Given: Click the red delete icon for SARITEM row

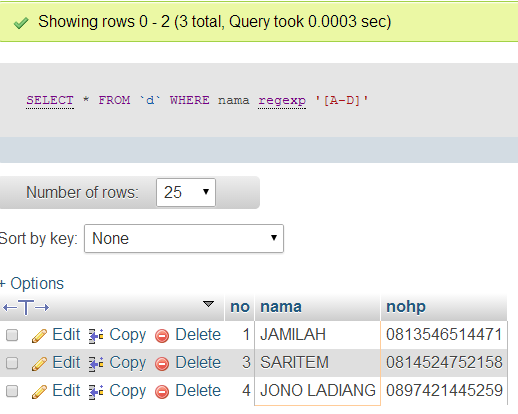Looking at the screenshot, I should 162,364.
